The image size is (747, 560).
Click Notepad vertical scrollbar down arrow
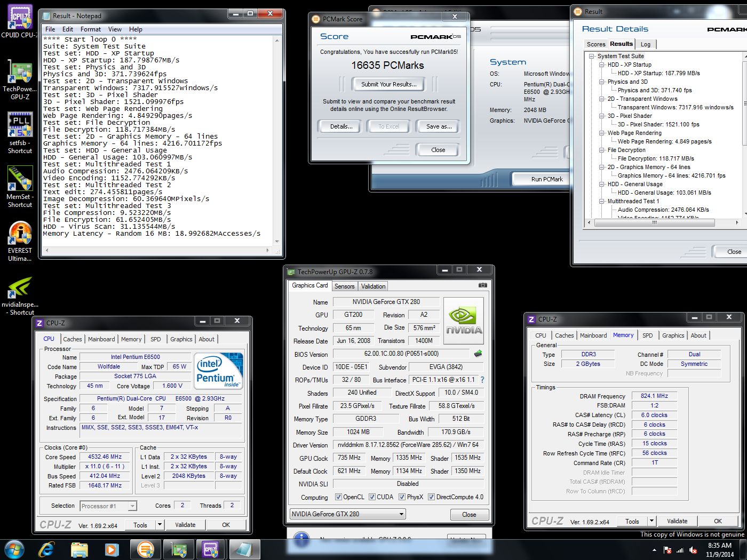pos(277,242)
